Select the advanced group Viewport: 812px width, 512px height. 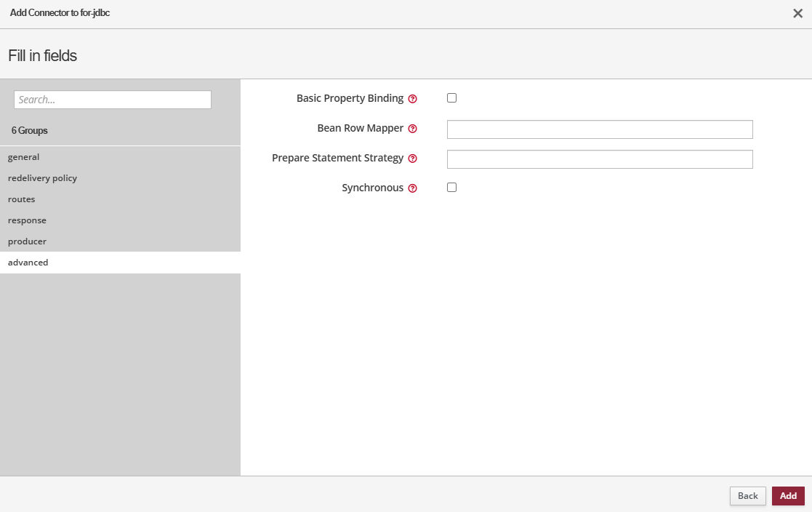(x=28, y=263)
